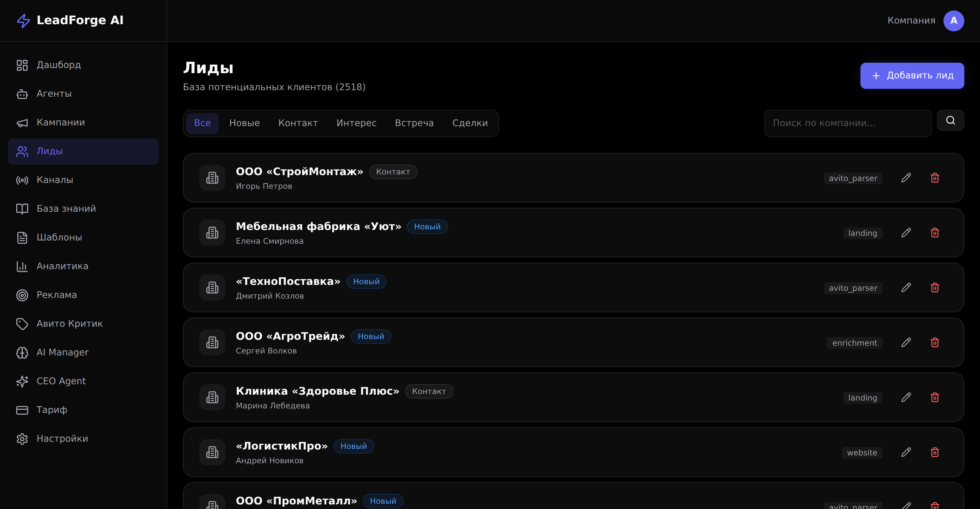This screenshot has width=980, height=509.
Task: Click the LeadForge AI lightning logo
Action: 23,21
